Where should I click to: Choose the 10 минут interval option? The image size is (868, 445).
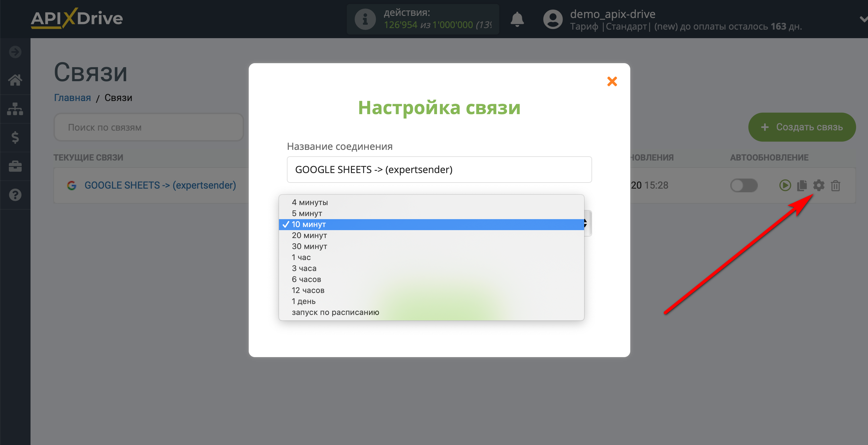[x=431, y=224]
